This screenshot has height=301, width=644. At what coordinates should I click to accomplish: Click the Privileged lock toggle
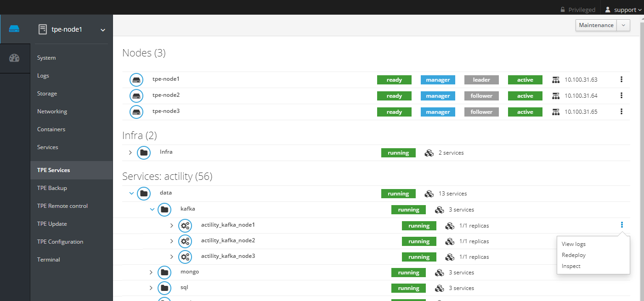(x=577, y=10)
